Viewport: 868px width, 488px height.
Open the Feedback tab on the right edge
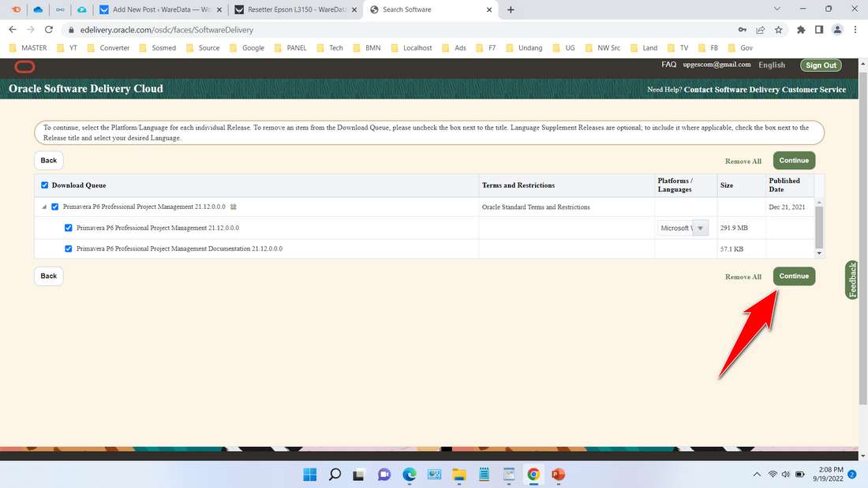[x=851, y=280]
